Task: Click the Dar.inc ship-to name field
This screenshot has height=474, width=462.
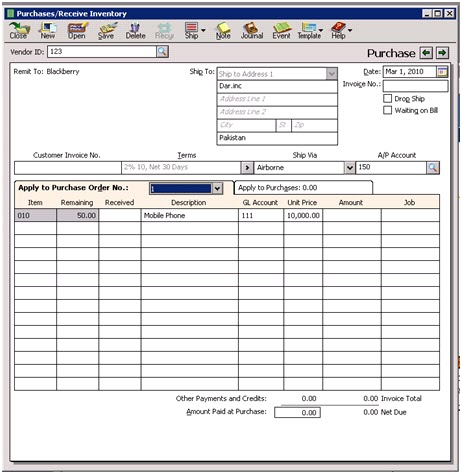Action: tap(277, 86)
